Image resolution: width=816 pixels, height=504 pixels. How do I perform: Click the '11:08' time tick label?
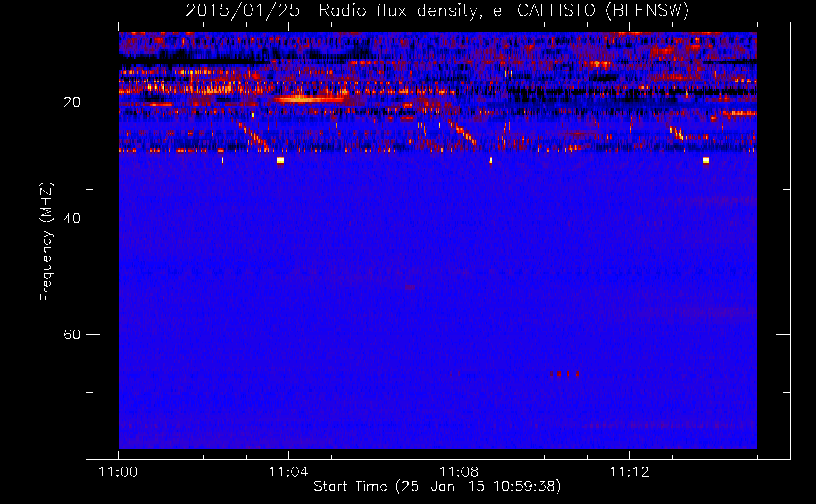coord(459,472)
